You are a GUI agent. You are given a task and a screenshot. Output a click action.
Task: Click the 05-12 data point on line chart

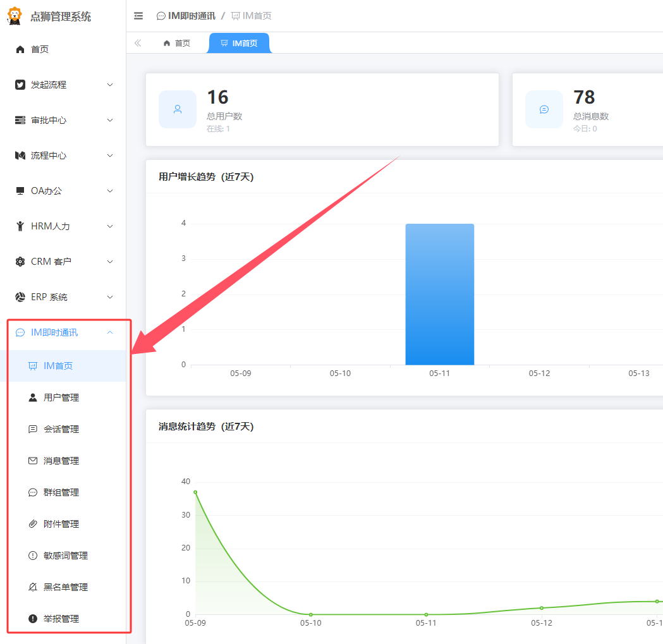tap(542, 608)
